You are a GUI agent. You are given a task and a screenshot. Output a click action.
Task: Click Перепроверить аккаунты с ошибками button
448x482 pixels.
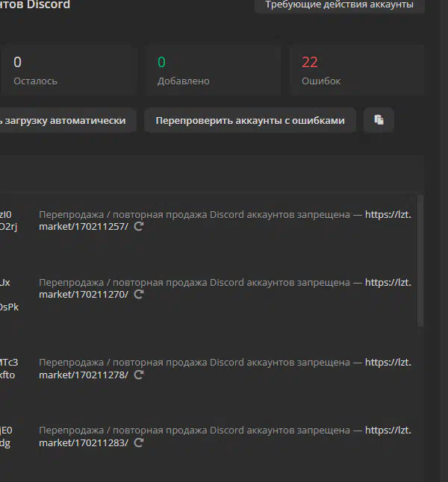[250, 120]
